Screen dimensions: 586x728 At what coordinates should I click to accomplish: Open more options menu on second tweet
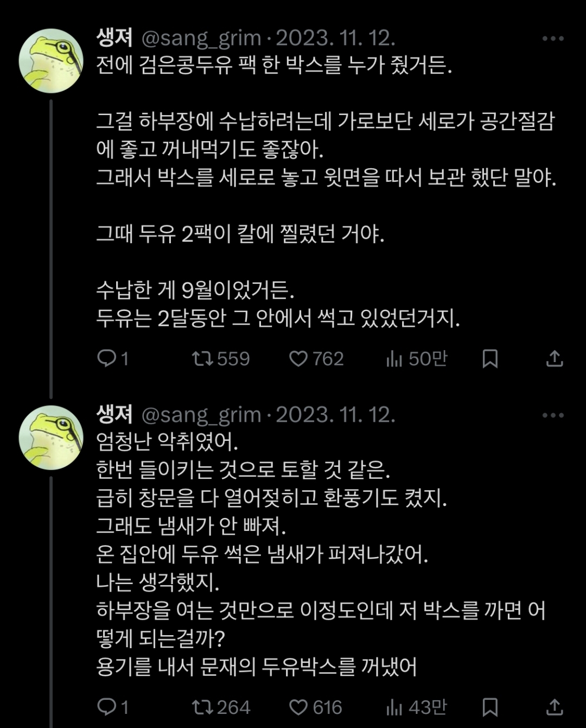click(553, 415)
